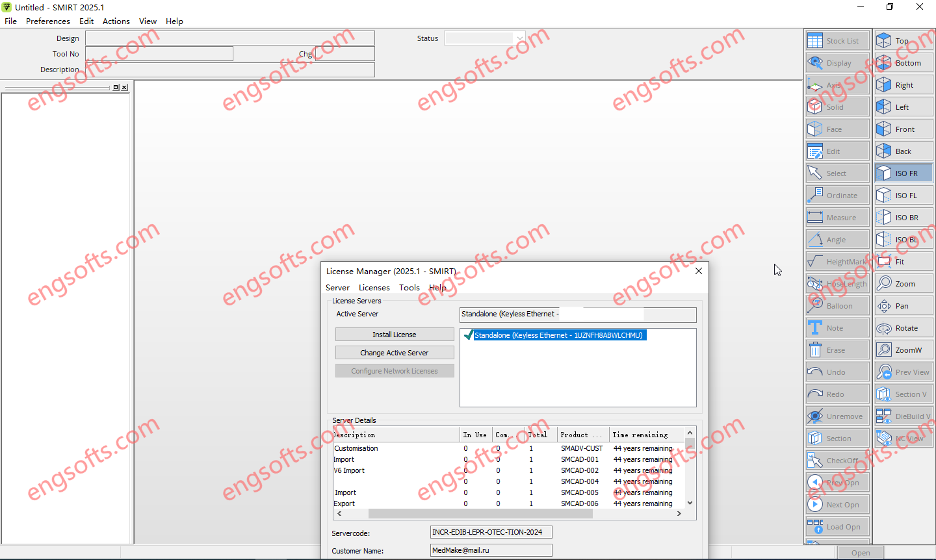Screen dimensions: 936x560
Task: Click the server details scroll down arrow
Action: tap(690, 503)
